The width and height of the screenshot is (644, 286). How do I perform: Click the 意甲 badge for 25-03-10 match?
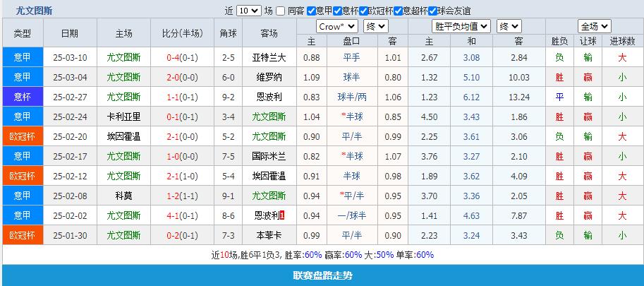(x=23, y=57)
